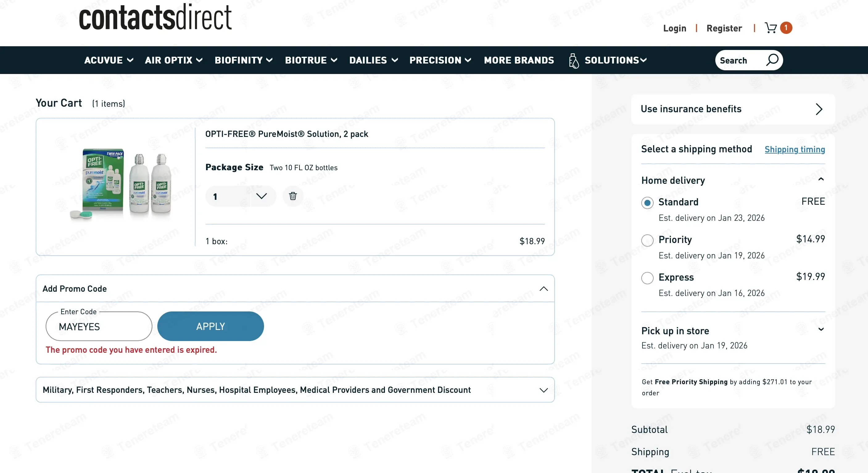Open the ACUVUE brand menu

point(109,60)
